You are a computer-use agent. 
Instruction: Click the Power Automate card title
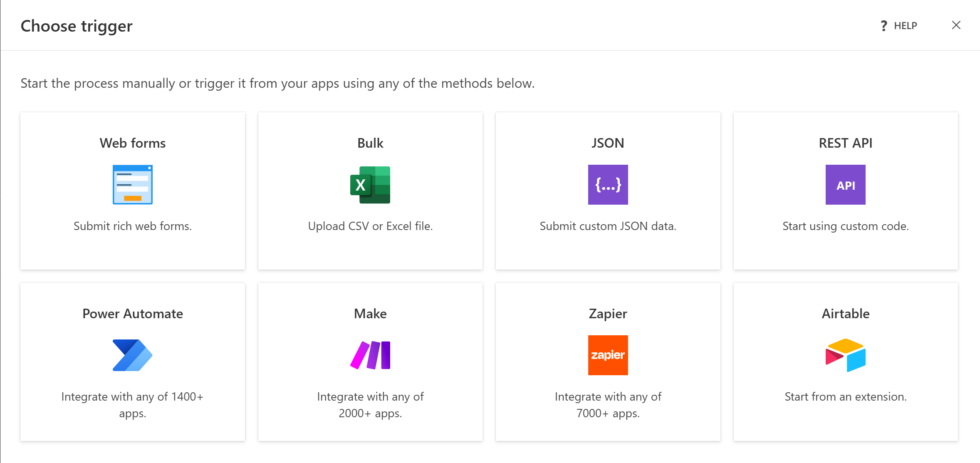(x=132, y=314)
